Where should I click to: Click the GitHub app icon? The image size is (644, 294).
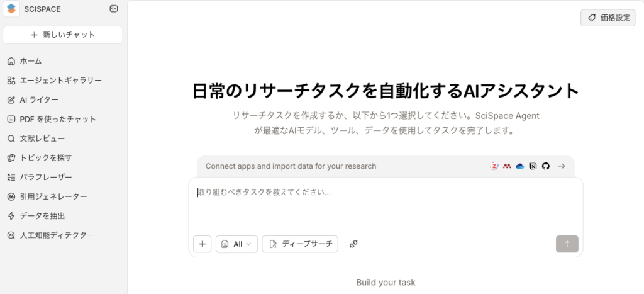pos(545,166)
